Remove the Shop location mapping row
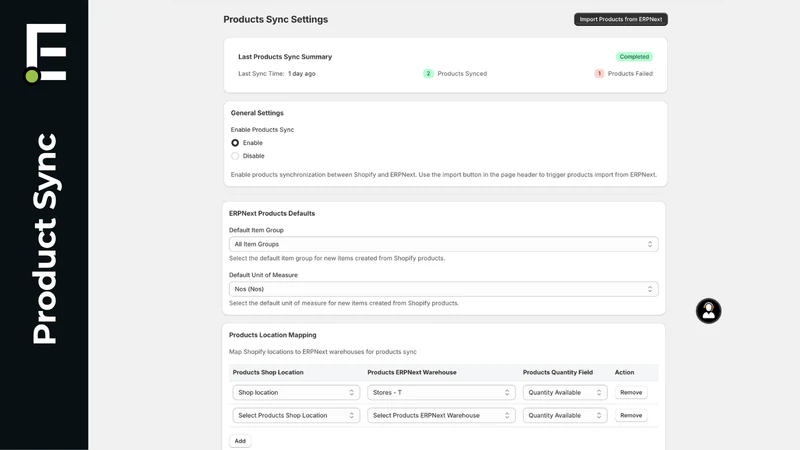The image size is (800, 450). [x=631, y=392]
